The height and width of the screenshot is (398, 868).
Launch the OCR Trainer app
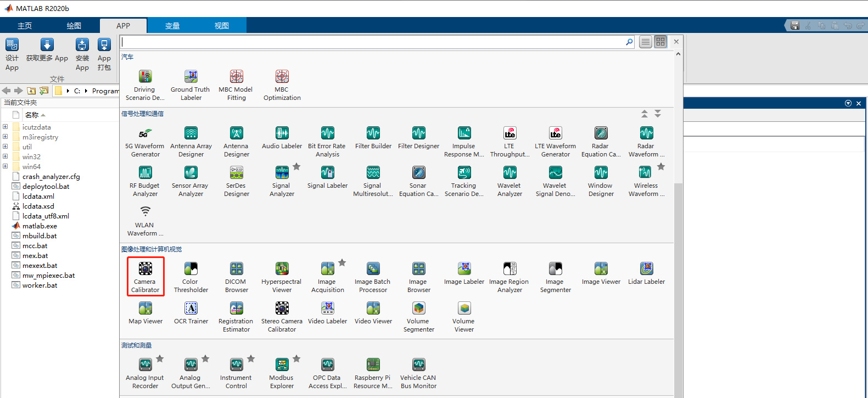pyautogui.click(x=191, y=313)
